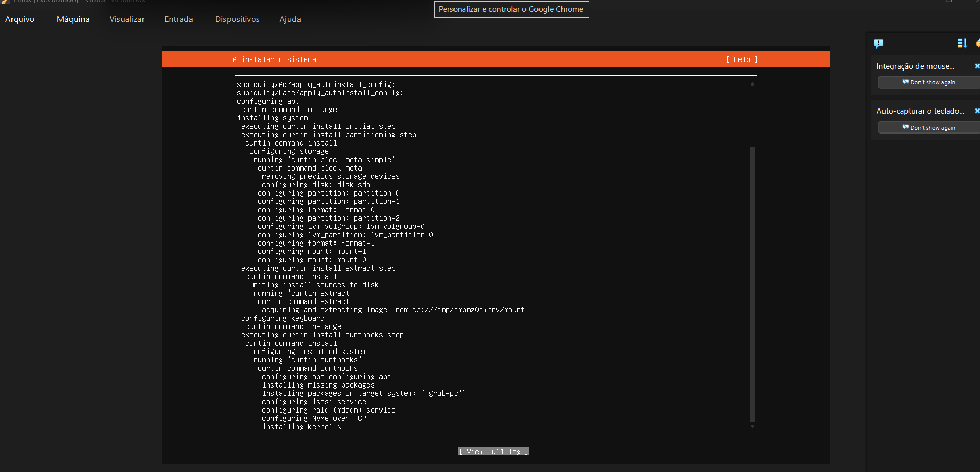Click the 'Auto-capturar o teclado...' notification title
Screen dimensions: 980x472
point(921,111)
